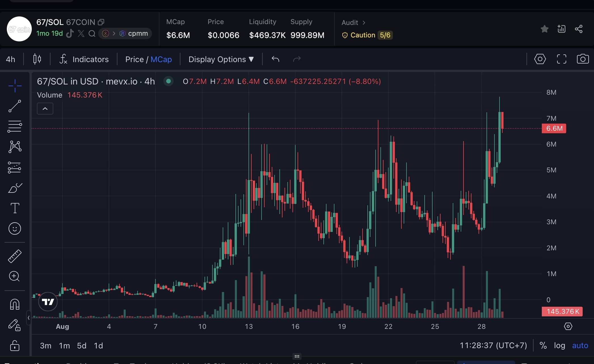The width and height of the screenshot is (594, 364).
Task: Toggle magnet mode for drawings
Action: (15, 304)
